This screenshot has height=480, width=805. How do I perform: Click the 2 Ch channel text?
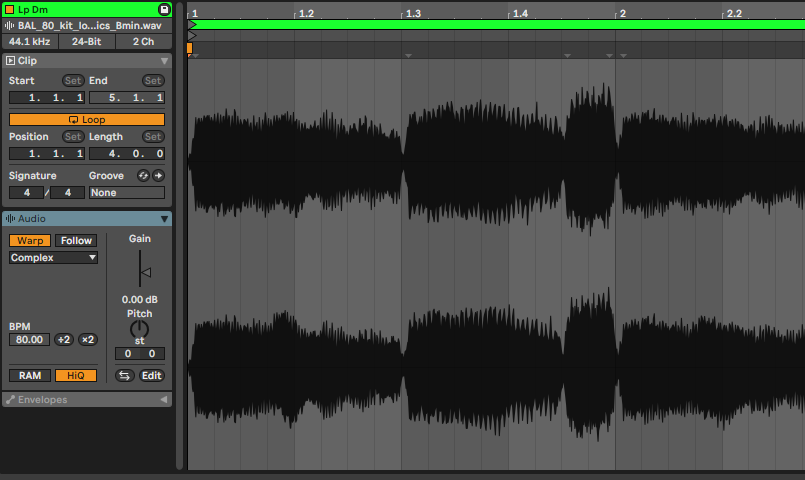pyautogui.click(x=143, y=42)
